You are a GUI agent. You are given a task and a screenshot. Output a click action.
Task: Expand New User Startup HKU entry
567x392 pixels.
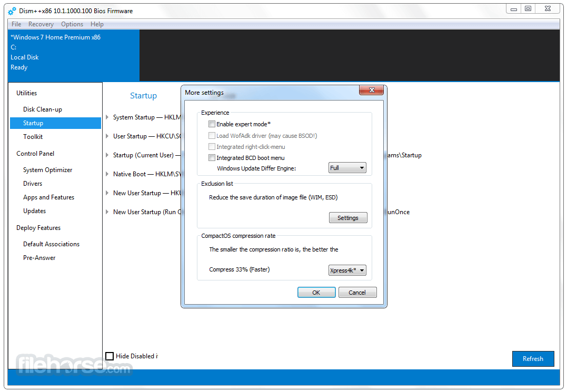(x=107, y=193)
